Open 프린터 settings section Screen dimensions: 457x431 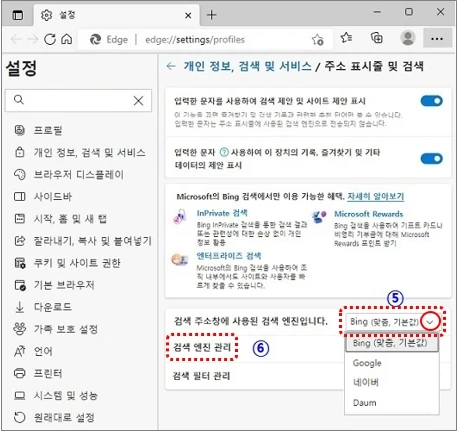(38, 373)
